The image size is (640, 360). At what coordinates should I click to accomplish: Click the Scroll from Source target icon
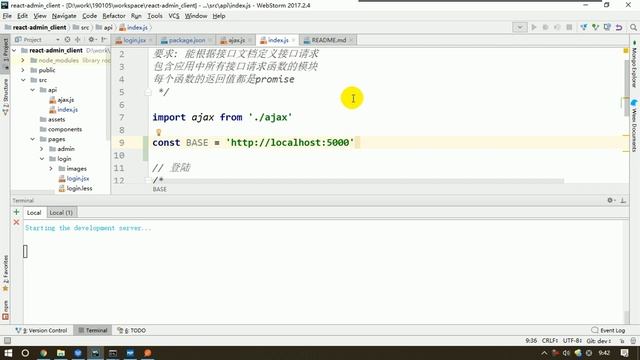tap(67, 40)
